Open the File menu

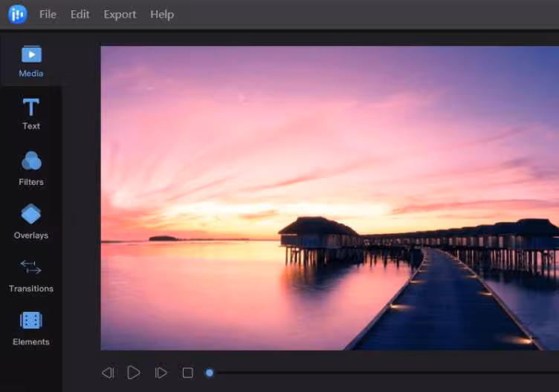click(x=48, y=14)
